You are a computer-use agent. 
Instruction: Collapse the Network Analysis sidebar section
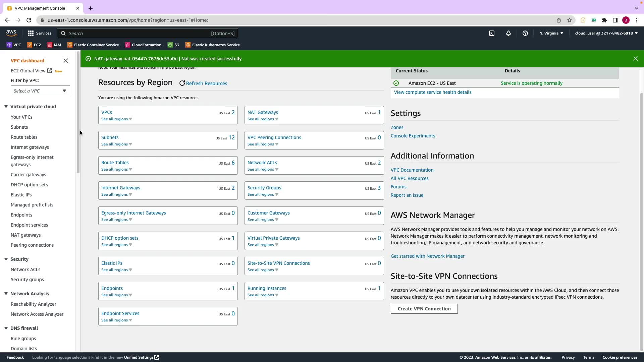click(6, 294)
